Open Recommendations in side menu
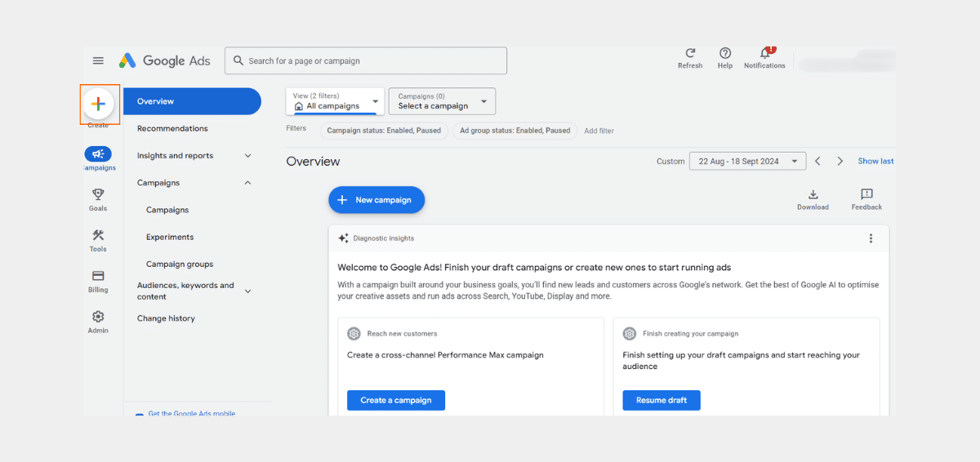This screenshot has height=462, width=980. coord(172,128)
